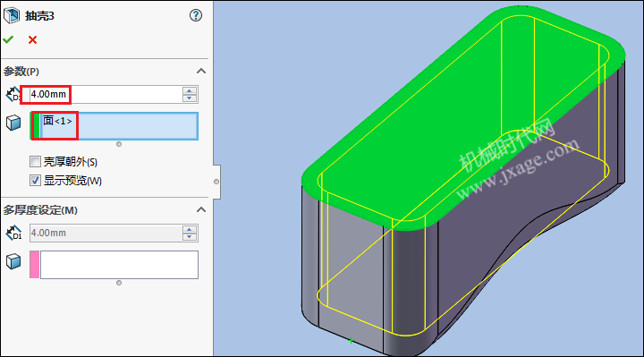The height and width of the screenshot is (357, 644).
Task: Click the 4.00mm thickness input field
Action: 105,95
